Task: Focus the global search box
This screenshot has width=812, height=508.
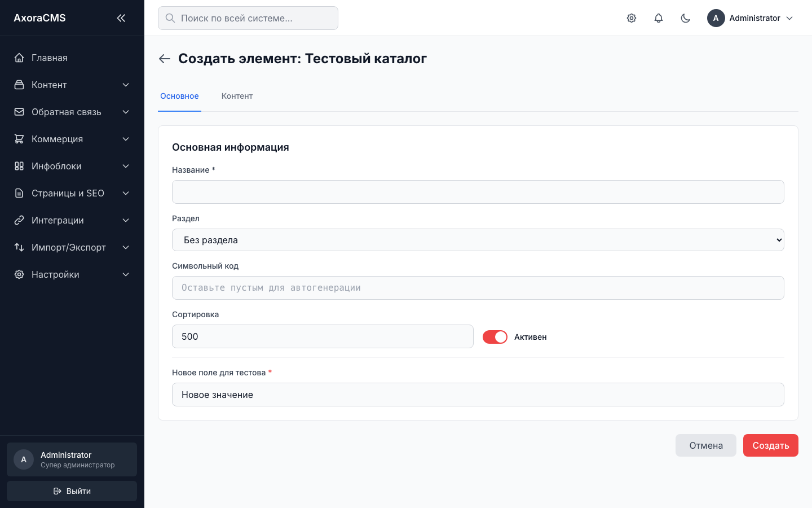Action: (x=248, y=18)
